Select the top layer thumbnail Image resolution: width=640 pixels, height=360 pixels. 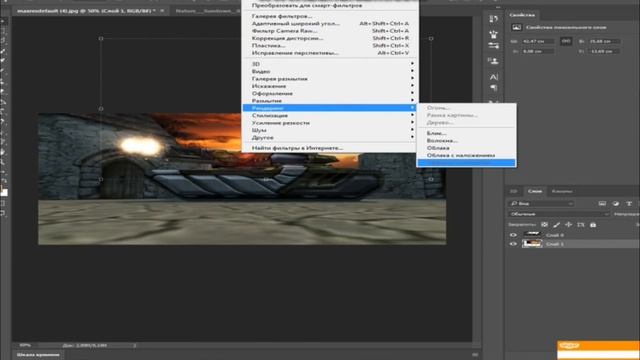[x=532, y=234]
